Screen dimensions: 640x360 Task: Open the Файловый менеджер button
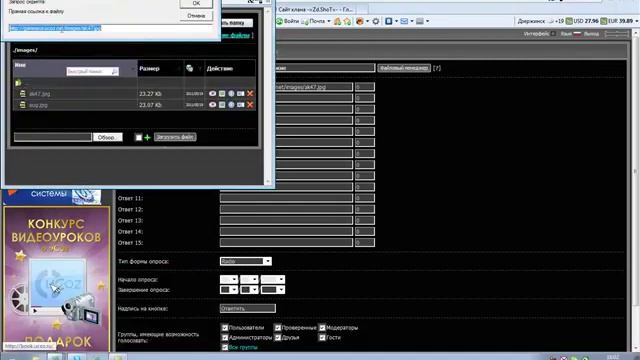point(404,68)
